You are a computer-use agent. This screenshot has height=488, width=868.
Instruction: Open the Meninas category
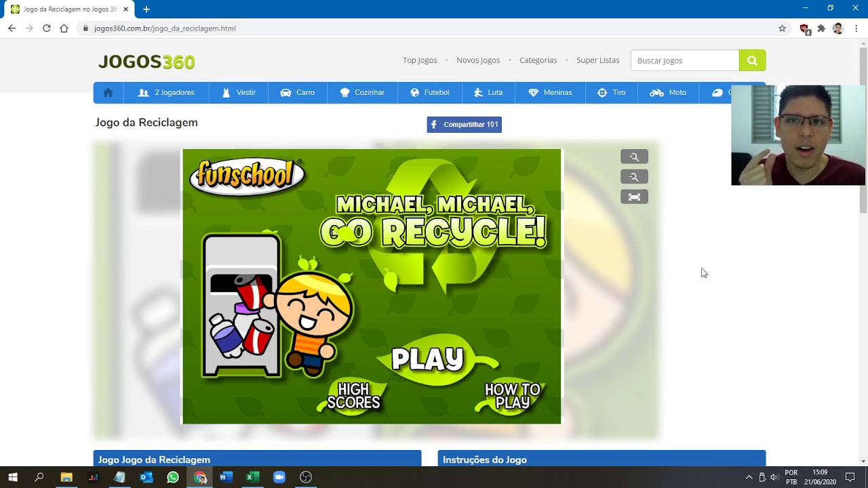click(x=550, y=93)
